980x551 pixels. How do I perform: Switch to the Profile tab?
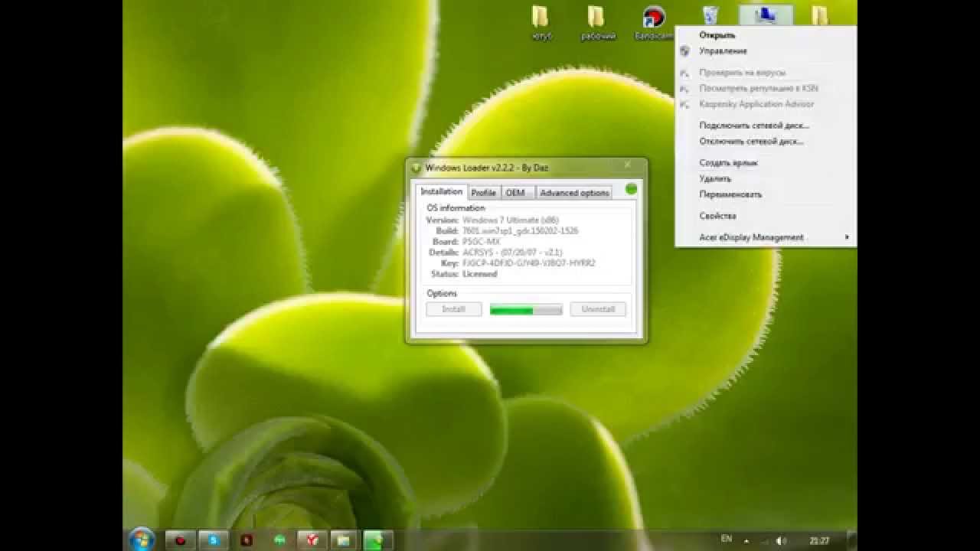pyautogui.click(x=483, y=193)
